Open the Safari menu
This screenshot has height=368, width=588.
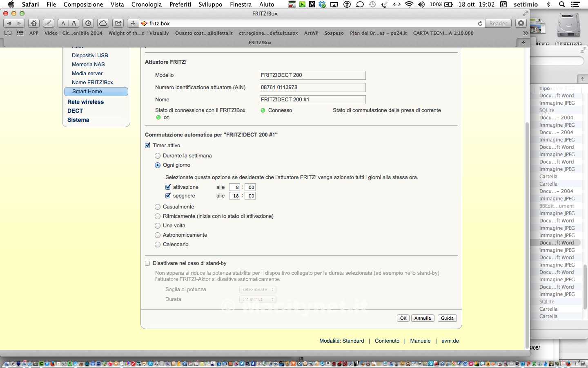31,4
